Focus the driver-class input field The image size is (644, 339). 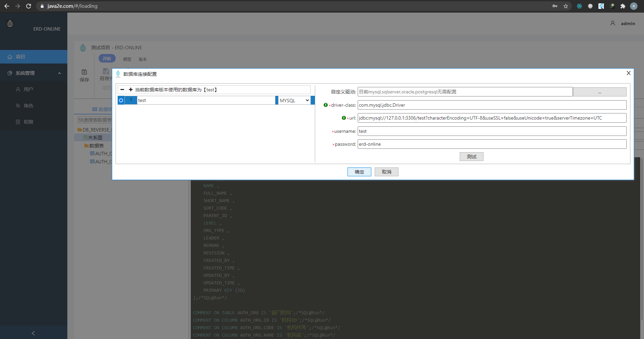click(492, 105)
